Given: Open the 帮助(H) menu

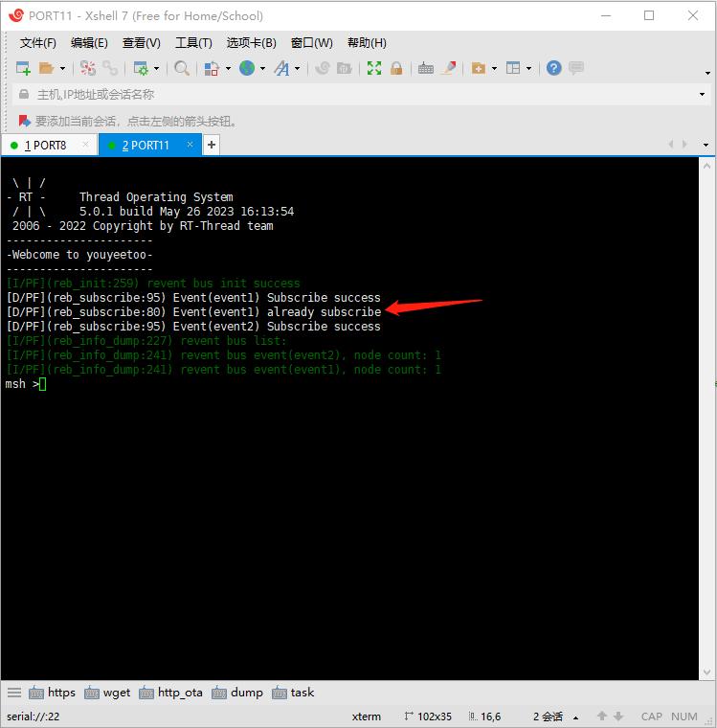Looking at the screenshot, I should (367, 43).
